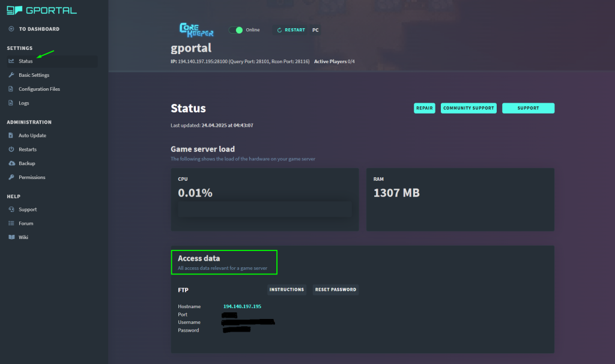615x364 pixels.
Task: Click the Community Support button
Action: pos(468,108)
